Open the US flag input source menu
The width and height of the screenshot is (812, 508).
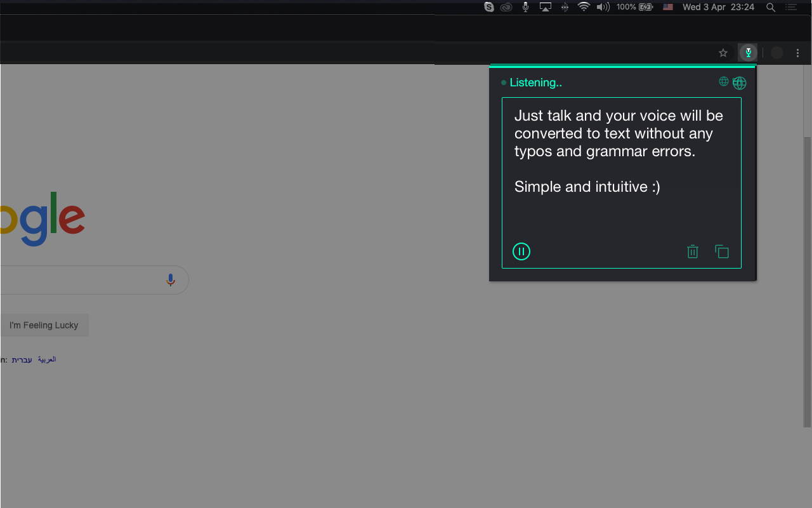tap(668, 7)
